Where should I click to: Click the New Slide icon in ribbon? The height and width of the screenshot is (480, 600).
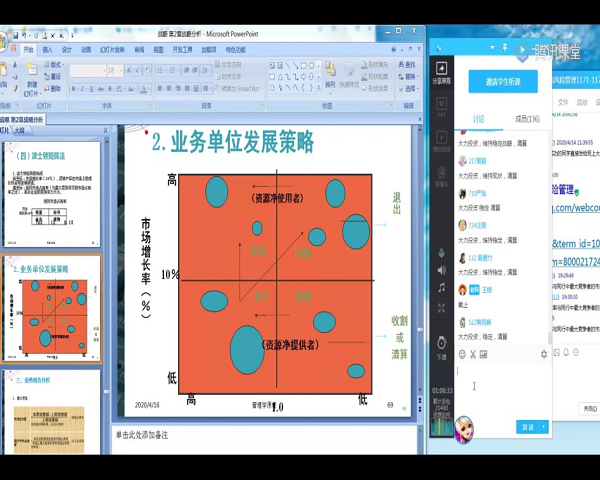pyautogui.click(x=32, y=70)
